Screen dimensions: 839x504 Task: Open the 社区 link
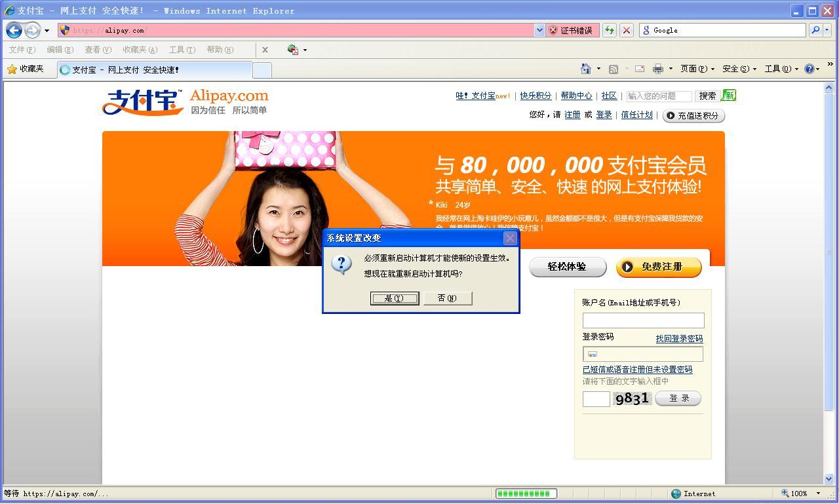point(609,96)
